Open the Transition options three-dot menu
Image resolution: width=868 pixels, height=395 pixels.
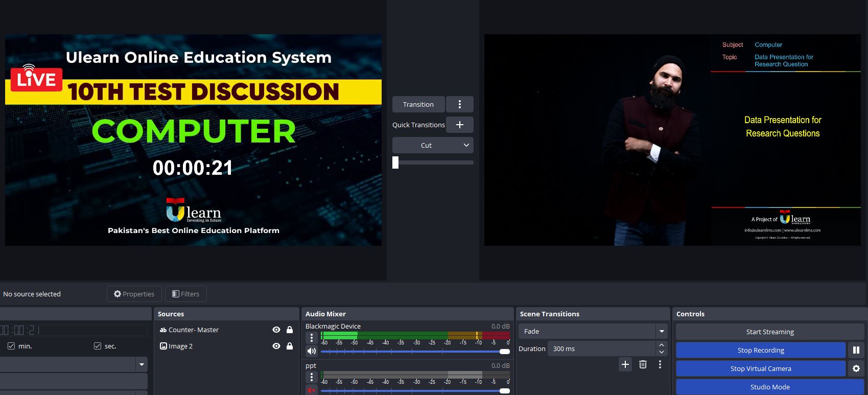click(x=460, y=104)
